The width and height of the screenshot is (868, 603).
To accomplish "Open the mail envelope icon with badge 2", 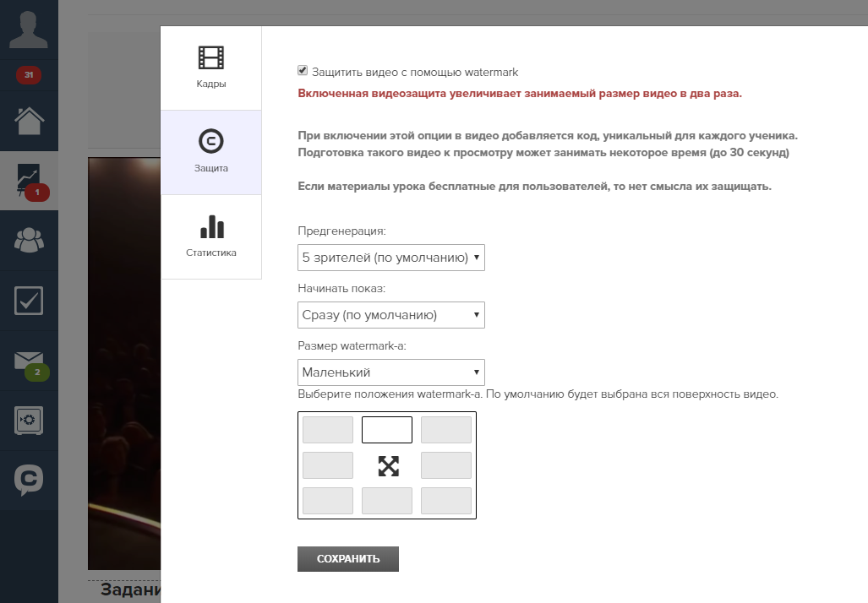I will [x=29, y=361].
